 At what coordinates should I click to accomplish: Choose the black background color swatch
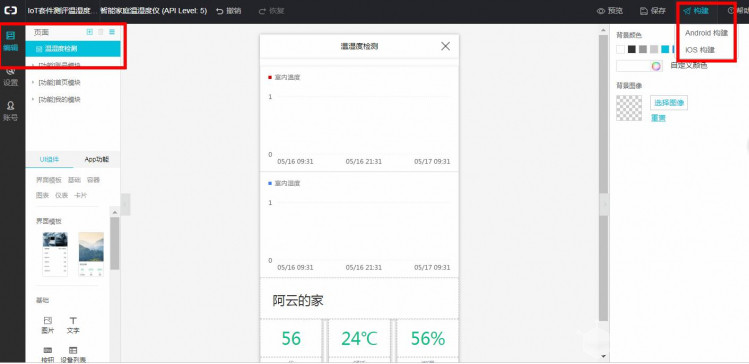click(x=632, y=49)
